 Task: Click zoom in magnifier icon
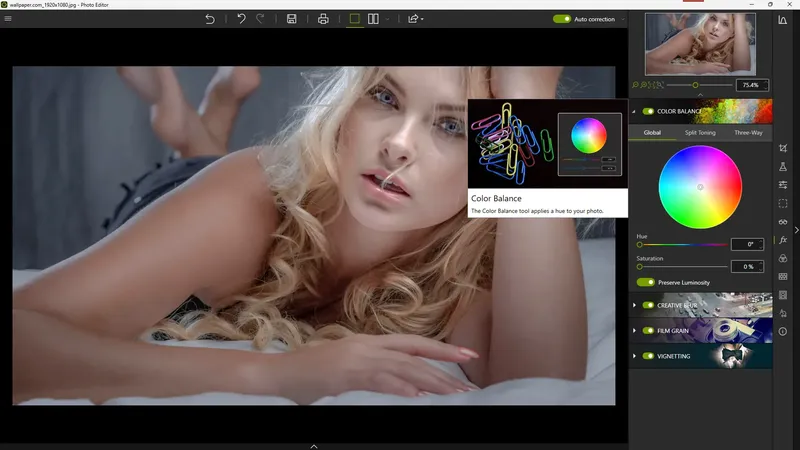[644, 85]
